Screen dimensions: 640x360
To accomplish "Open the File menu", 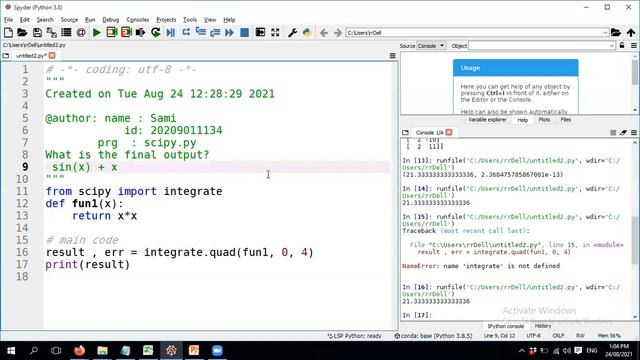I will pos(8,20).
